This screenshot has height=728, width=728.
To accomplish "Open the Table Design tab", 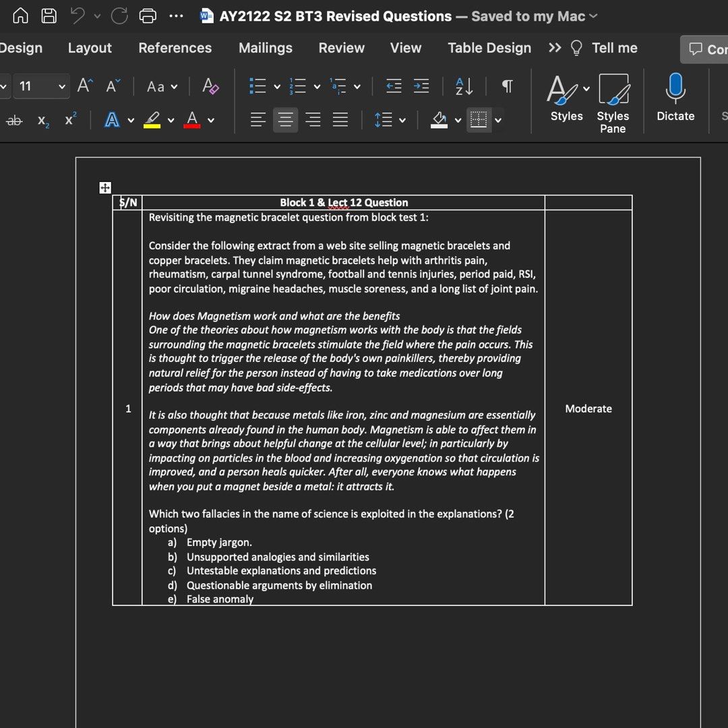I will 489,48.
